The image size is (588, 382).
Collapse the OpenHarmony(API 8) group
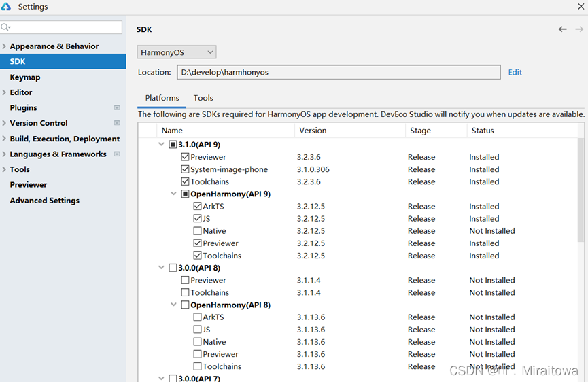point(173,305)
